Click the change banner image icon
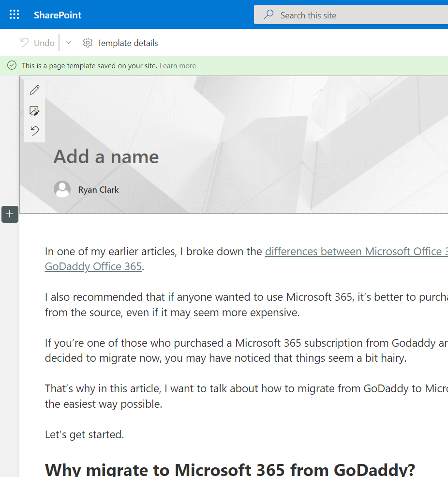This screenshot has width=448, height=477. (x=35, y=111)
